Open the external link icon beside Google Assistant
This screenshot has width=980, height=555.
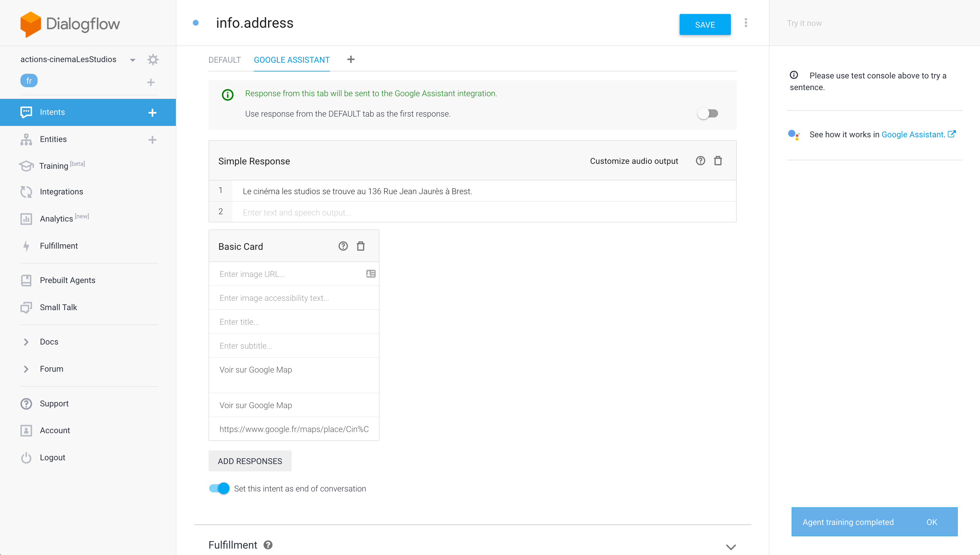[952, 134]
